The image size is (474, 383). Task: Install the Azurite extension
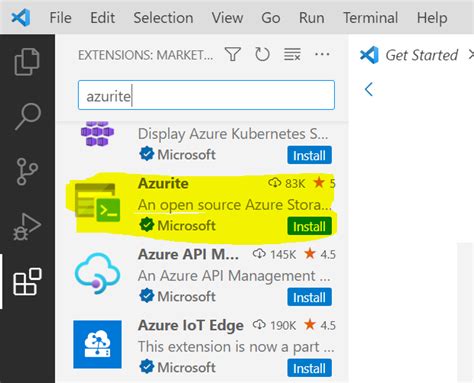(309, 226)
